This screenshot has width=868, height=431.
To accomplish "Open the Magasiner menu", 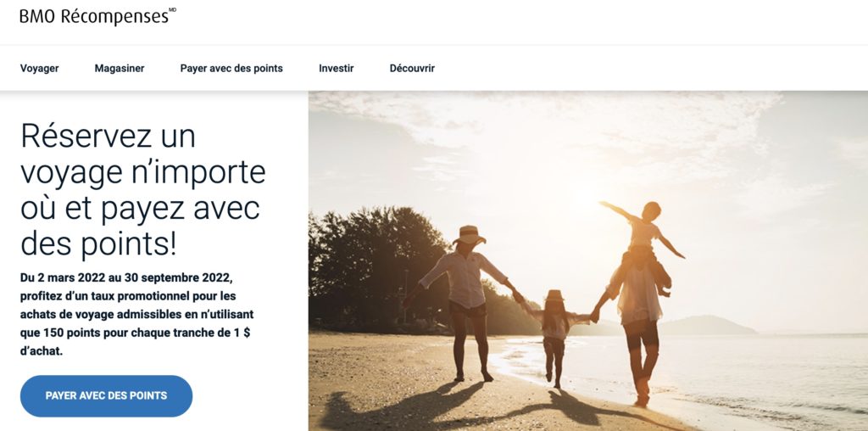I will coord(120,68).
